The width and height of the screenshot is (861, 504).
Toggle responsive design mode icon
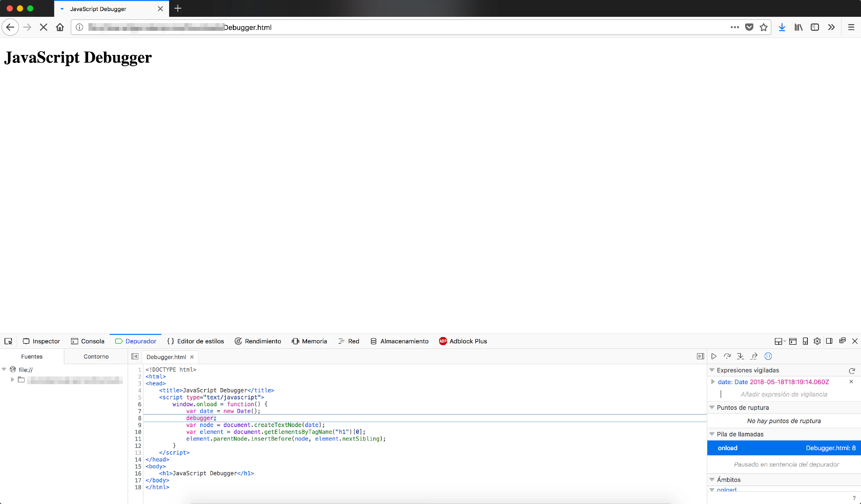click(805, 341)
